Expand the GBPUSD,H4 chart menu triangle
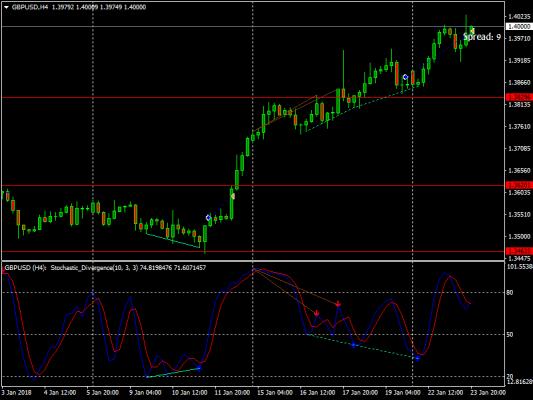 [6, 7]
